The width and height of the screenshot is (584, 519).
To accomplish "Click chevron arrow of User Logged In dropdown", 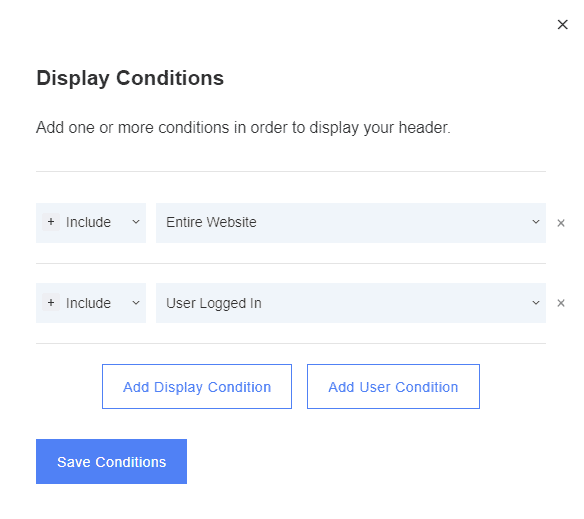I will [536, 303].
